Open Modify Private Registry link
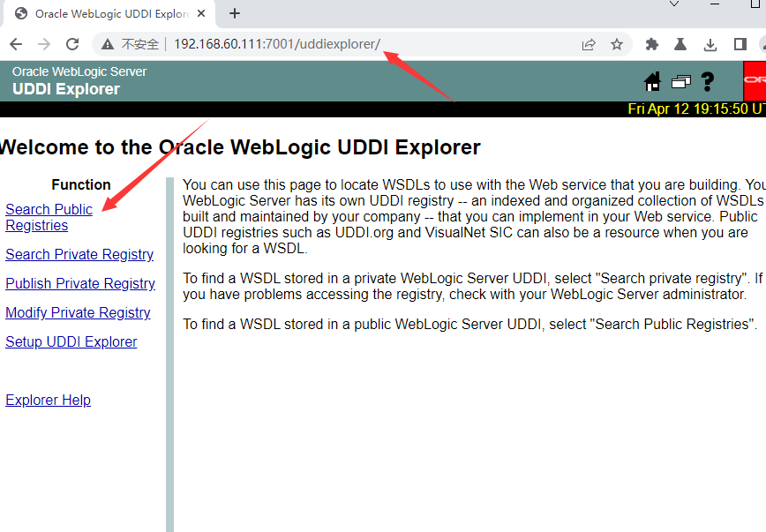Image resolution: width=766 pixels, height=532 pixels. tap(79, 312)
